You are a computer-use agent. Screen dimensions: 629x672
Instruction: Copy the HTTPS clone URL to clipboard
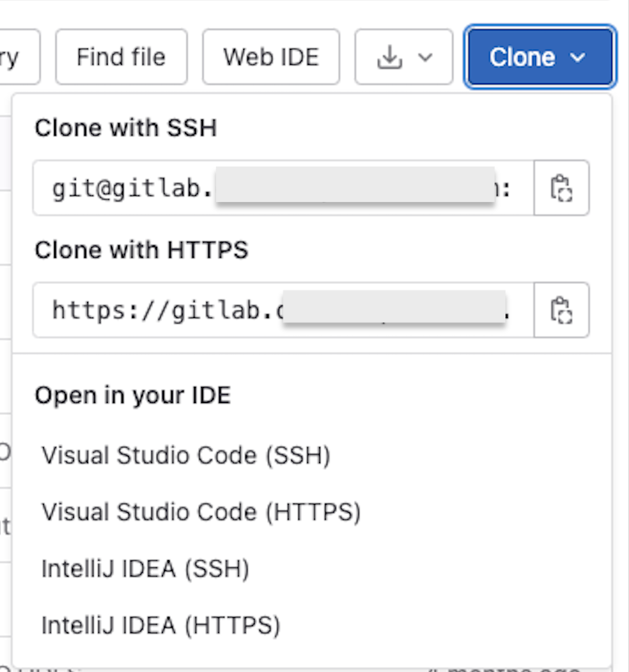click(561, 310)
